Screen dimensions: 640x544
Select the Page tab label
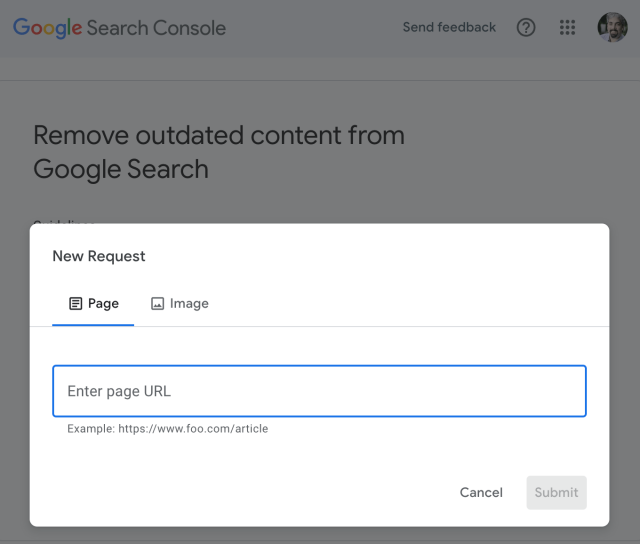pos(103,304)
